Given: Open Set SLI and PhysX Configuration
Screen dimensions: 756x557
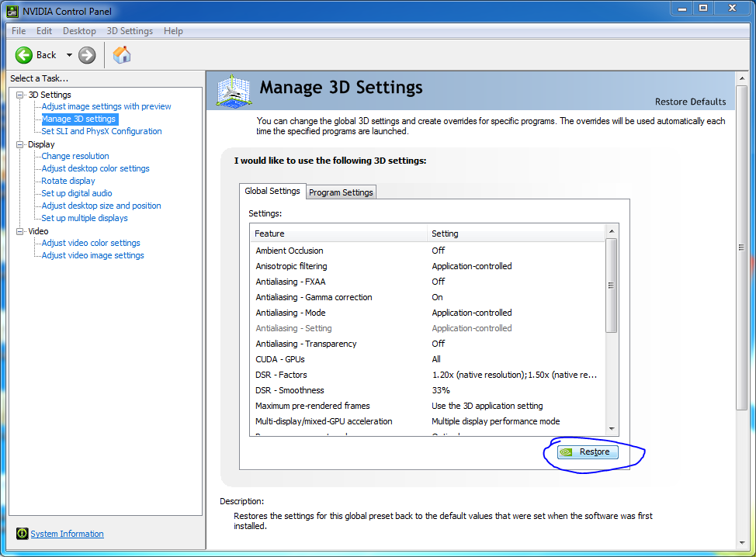Looking at the screenshot, I should (102, 131).
